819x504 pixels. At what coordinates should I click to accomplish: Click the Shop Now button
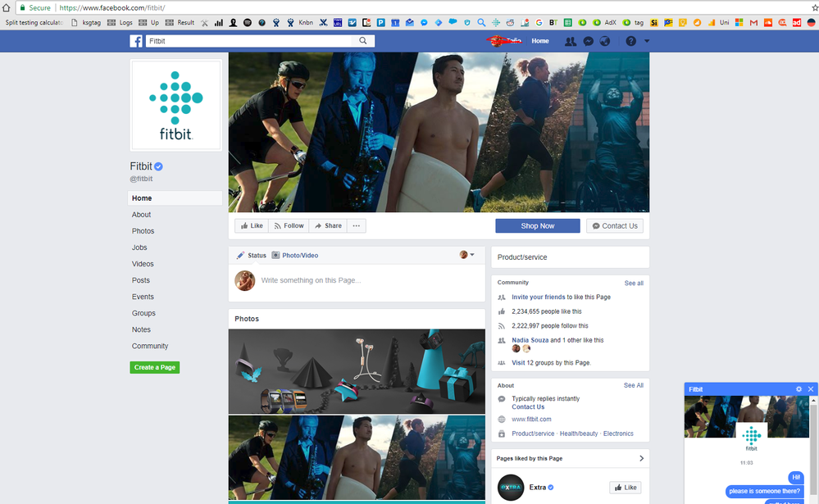pos(538,225)
